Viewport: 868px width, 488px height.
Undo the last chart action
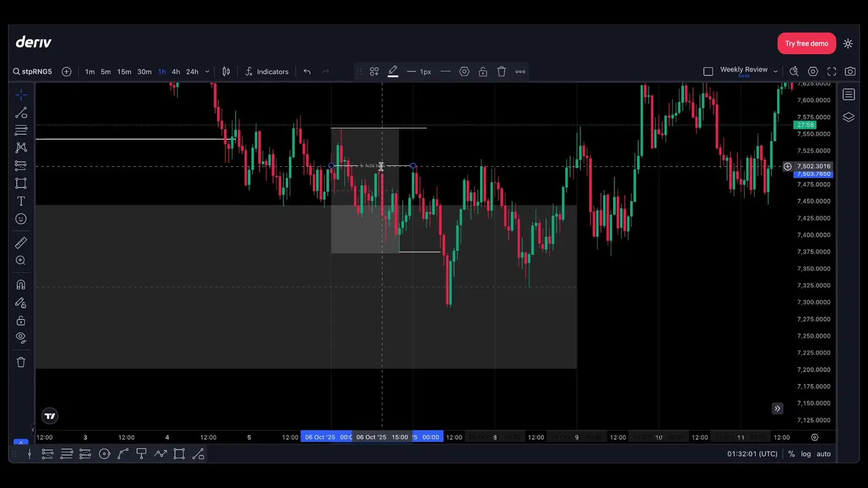point(307,72)
